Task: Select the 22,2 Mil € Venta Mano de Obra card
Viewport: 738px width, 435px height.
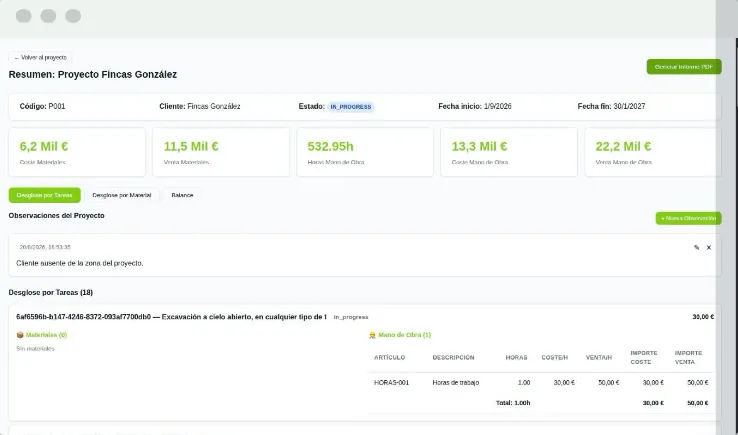Action: pos(653,152)
